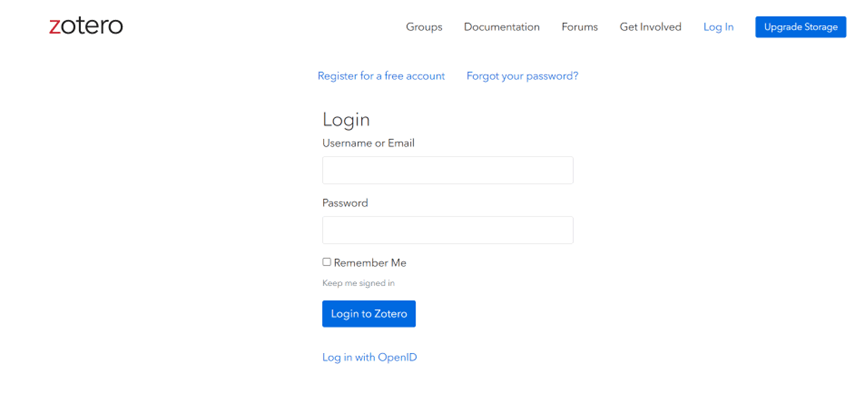The image size is (865, 403).
Task: Click the 'Login' heading text
Action: click(x=346, y=120)
